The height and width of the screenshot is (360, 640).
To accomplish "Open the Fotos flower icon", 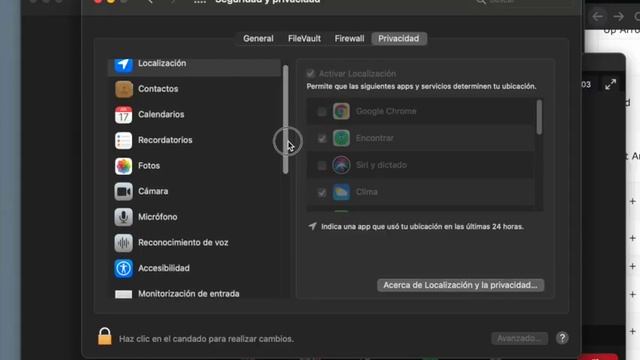I will point(123,166).
